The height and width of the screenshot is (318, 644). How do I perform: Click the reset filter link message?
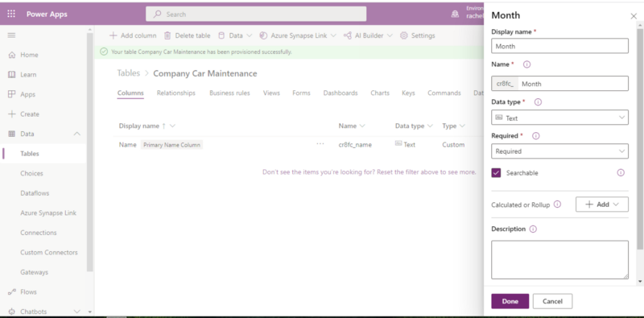pyautogui.click(x=369, y=172)
